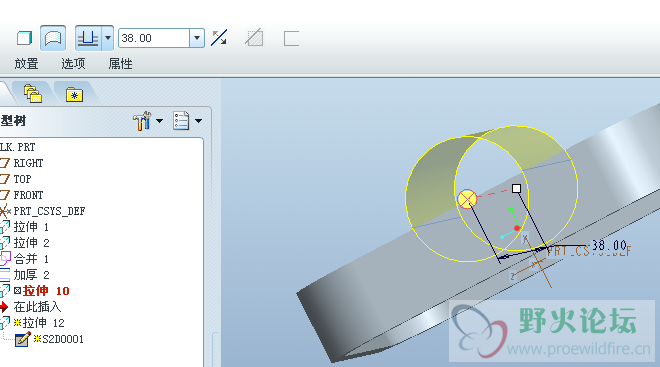
Task: Expand the depth value dropdown list
Action: pos(197,38)
